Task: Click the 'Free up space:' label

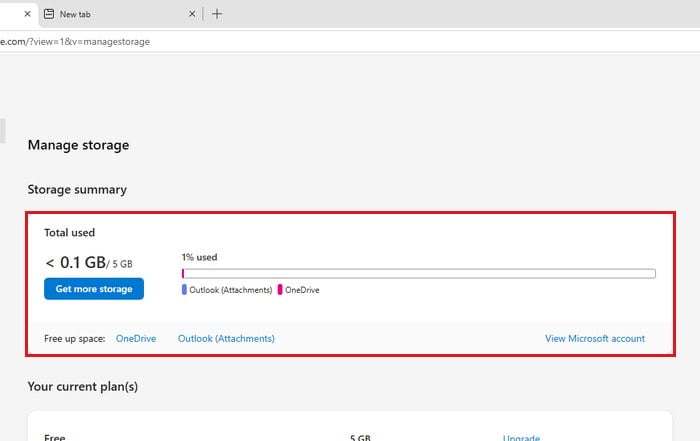Action: pyautogui.click(x=75, y=338)
